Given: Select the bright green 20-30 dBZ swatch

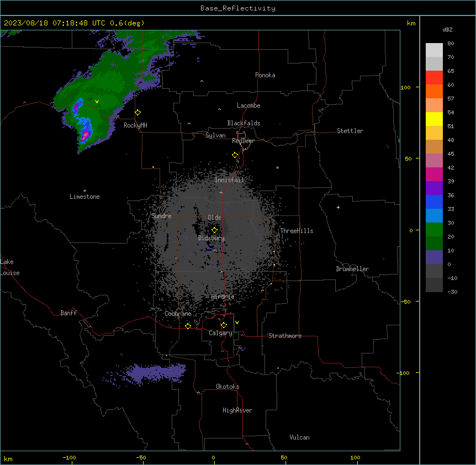Looking at the screenshot, I should tap(434, 230).
